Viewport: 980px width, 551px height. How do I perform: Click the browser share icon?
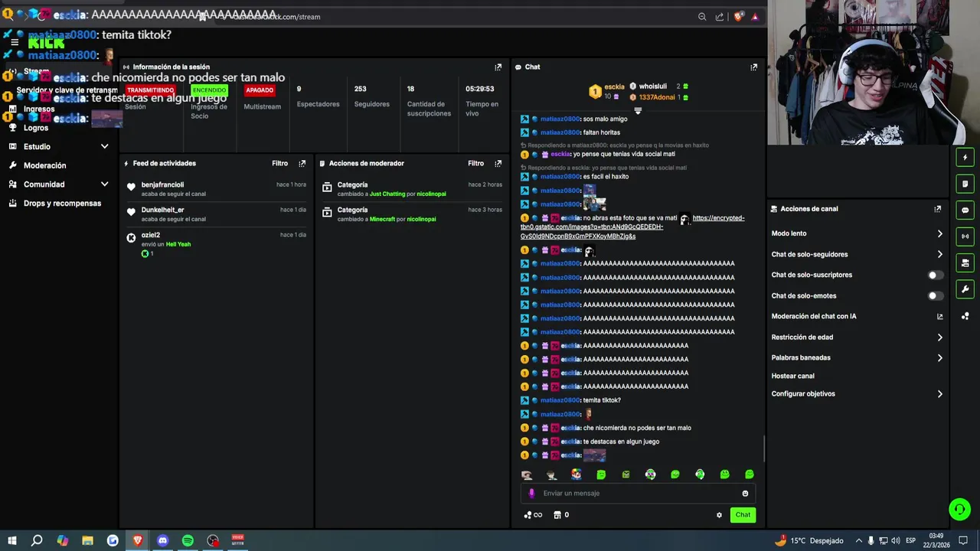(x=720, y=17)
